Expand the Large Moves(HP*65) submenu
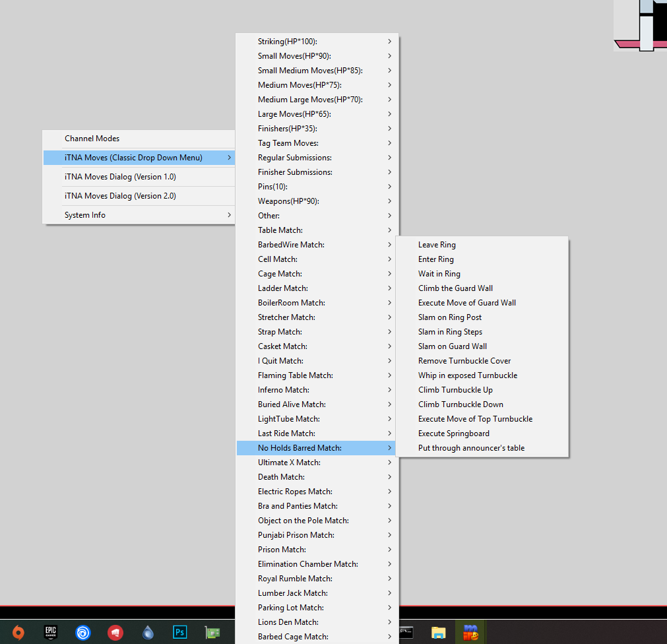The width and height of the screenshot is (667, 644). click(317, 114)
